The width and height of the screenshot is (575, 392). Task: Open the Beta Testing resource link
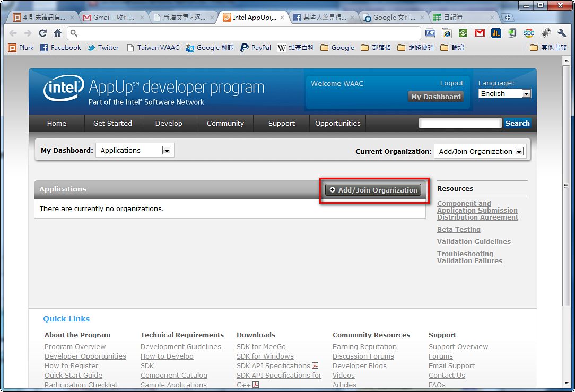click(459, 230)
